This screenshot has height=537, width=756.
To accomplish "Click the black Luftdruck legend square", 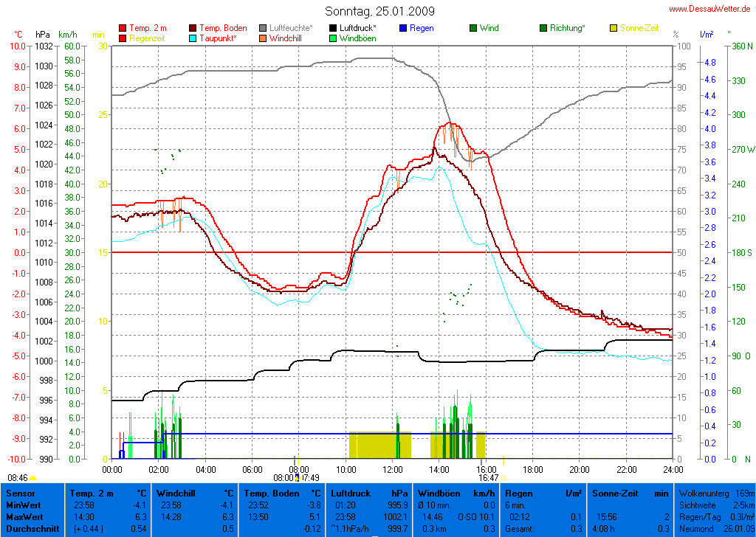I will [x=334, y=28].
